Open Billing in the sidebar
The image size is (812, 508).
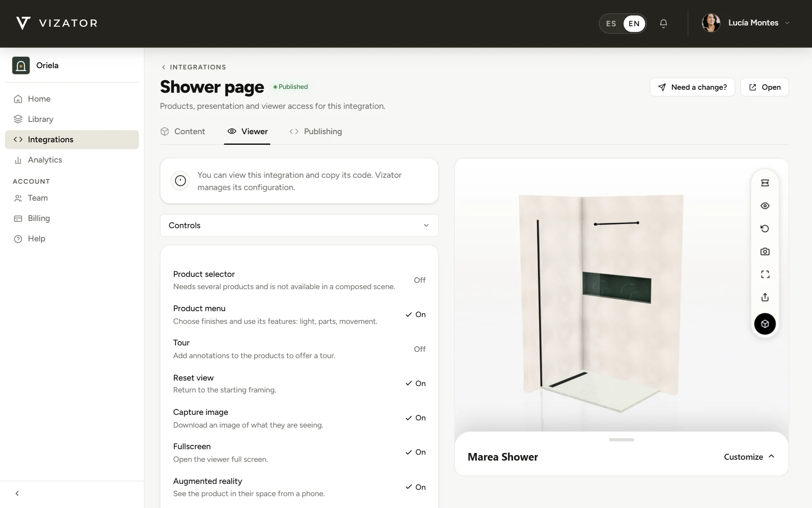[72, 218]
